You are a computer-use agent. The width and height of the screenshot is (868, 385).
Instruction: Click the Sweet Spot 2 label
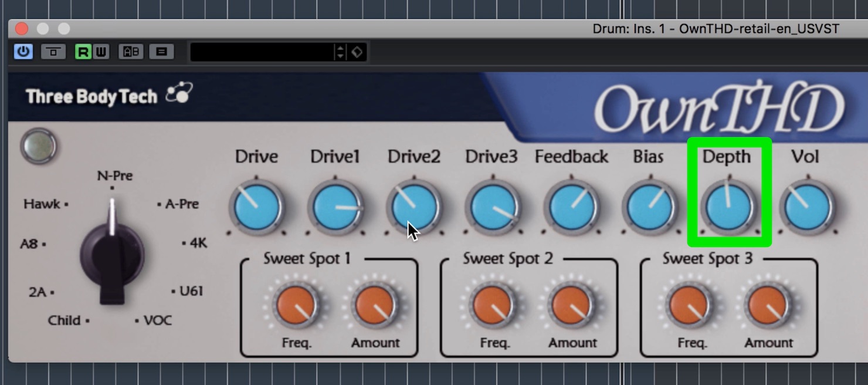pyautogui.click(x=508, y=258)
